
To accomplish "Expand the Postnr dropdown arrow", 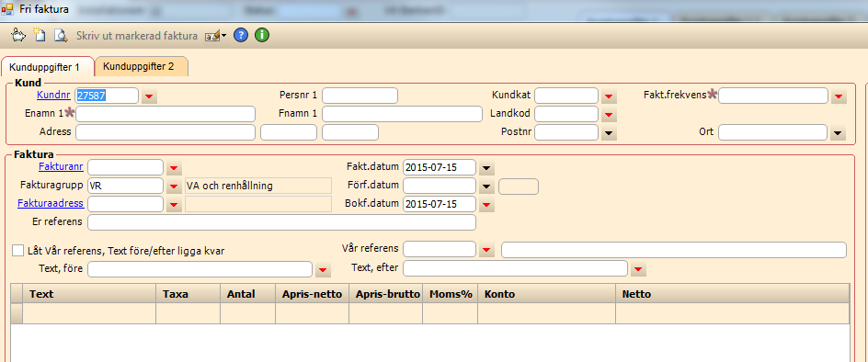I will pos(609,133).
